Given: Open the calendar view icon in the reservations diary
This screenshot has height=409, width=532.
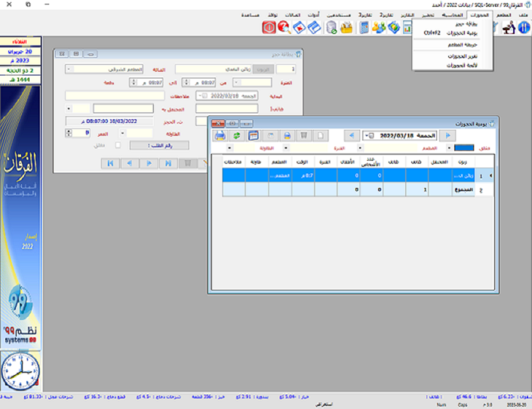Looking at the screenshot, I should [254, 135].
